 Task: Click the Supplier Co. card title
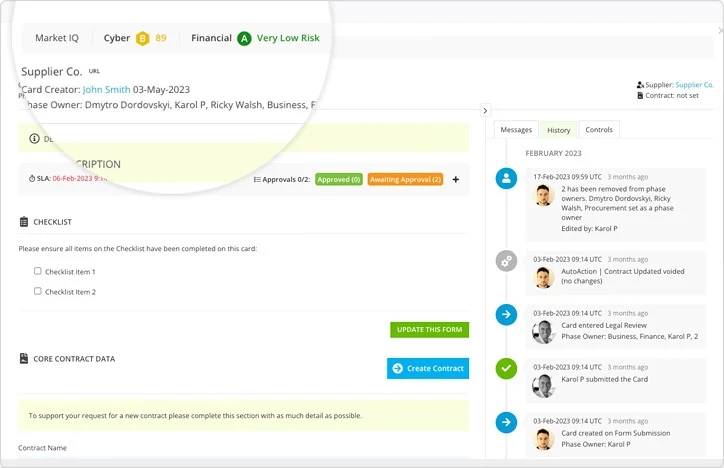point(51,72)
